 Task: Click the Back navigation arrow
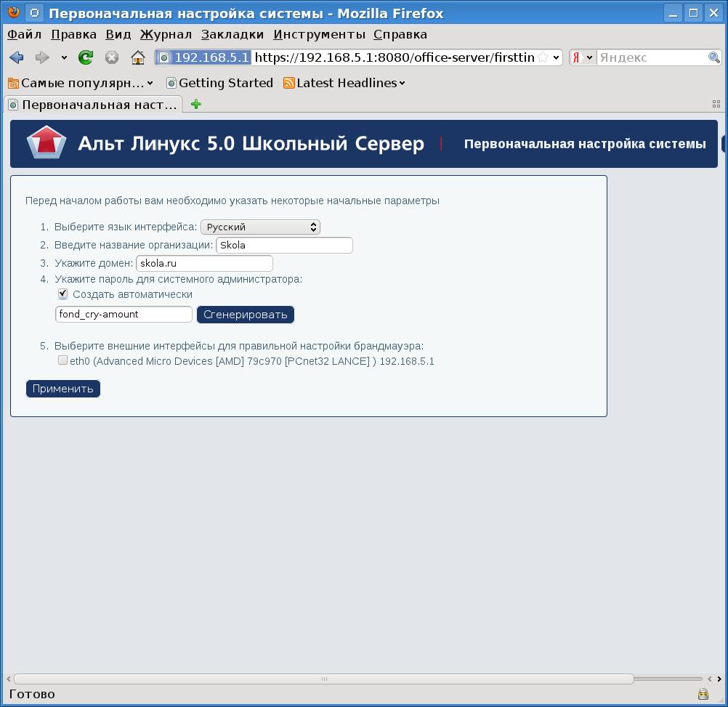pyautogui.click(x=17, y=57)
